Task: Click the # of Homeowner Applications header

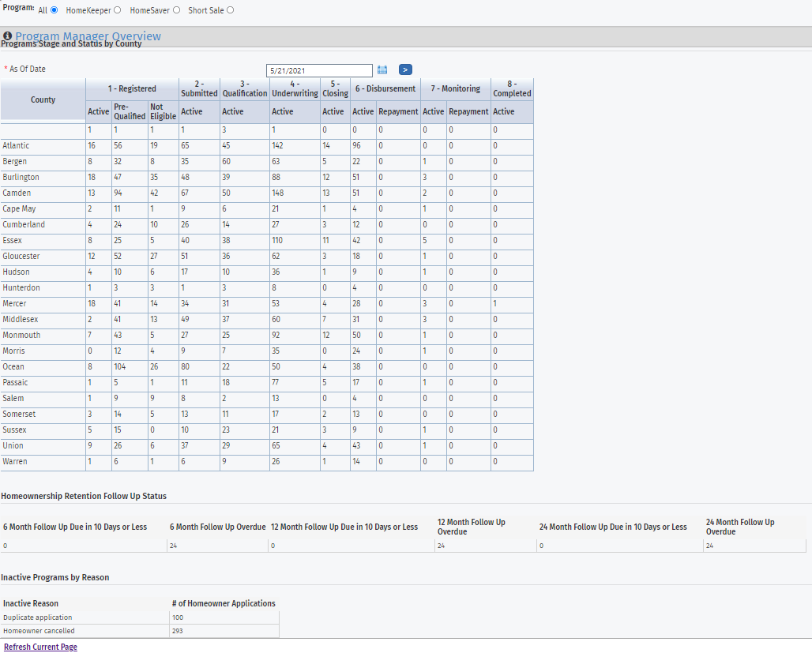Action: point(224,604)
